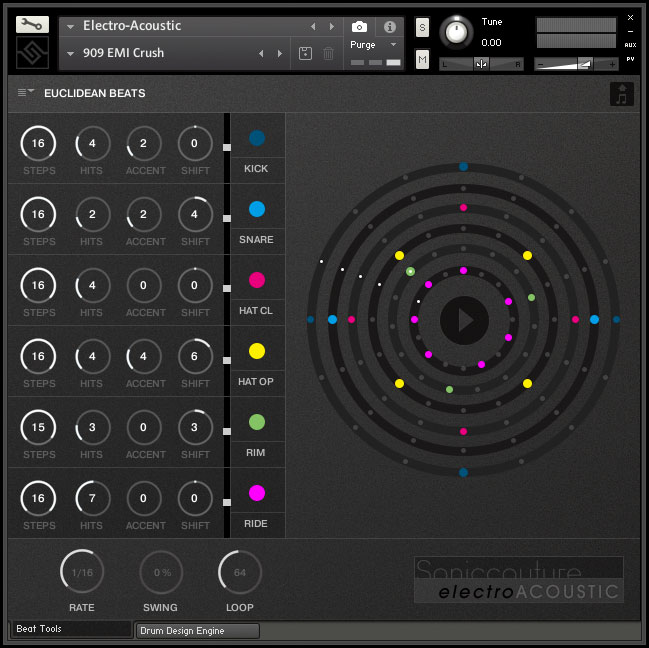Image resolution: width=649 pixels, height=648 pixels.
Task: Click the RIM STEPS knob showing 15
Action: point(38,427)
